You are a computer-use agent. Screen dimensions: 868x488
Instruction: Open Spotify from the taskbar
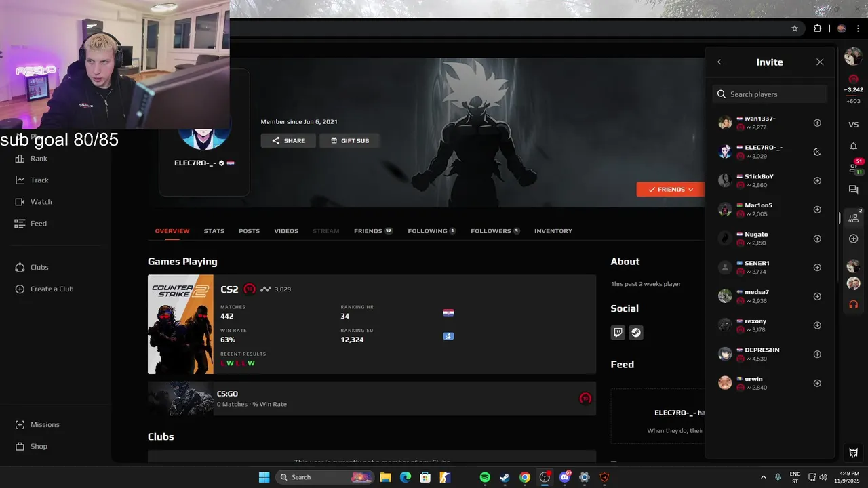click(x=485, y=477)
